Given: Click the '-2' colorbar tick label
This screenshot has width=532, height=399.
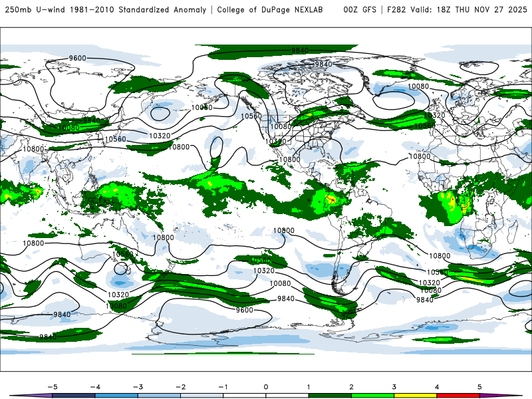Looking at the screenshot, I should 180,387.
